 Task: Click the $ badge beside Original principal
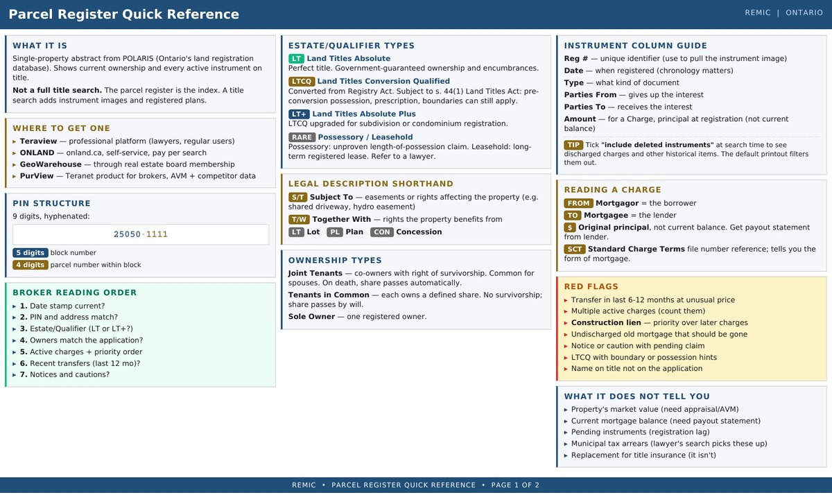pos(570,227)
